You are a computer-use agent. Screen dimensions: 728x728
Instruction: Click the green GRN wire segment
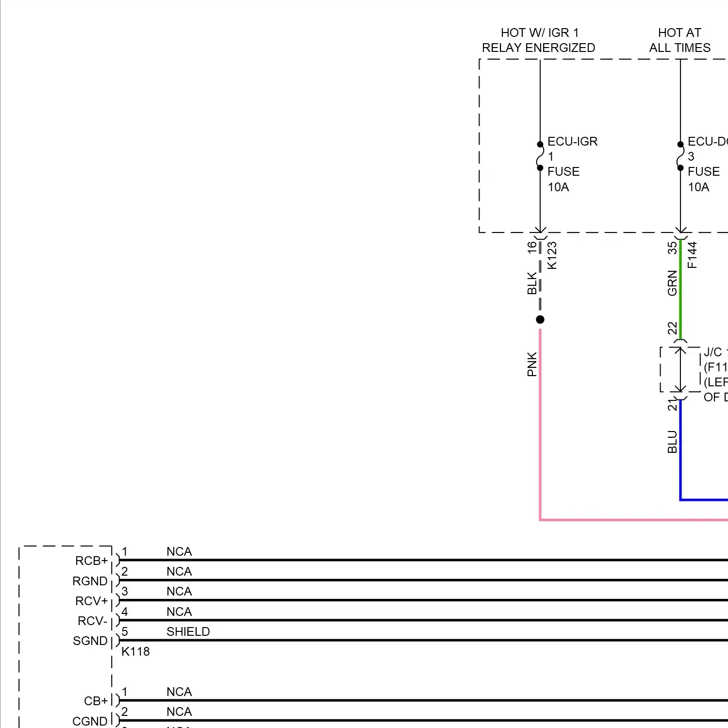pyautogui.click(x=680, y=289)
